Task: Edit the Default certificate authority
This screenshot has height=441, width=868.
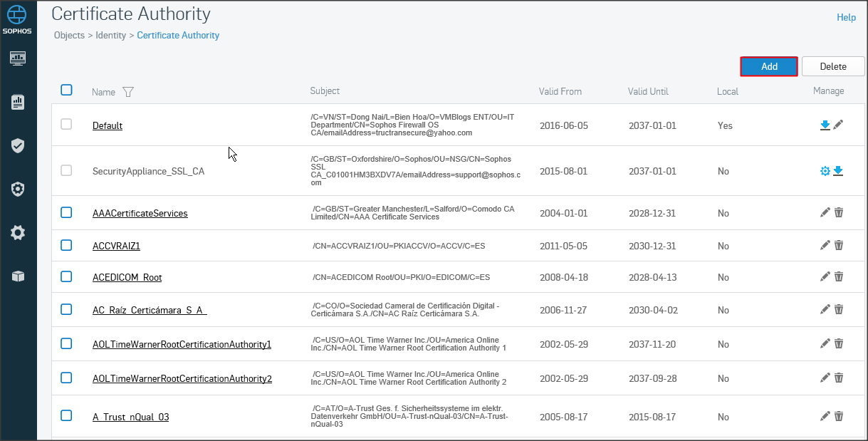Action: [x=838, y=125]
